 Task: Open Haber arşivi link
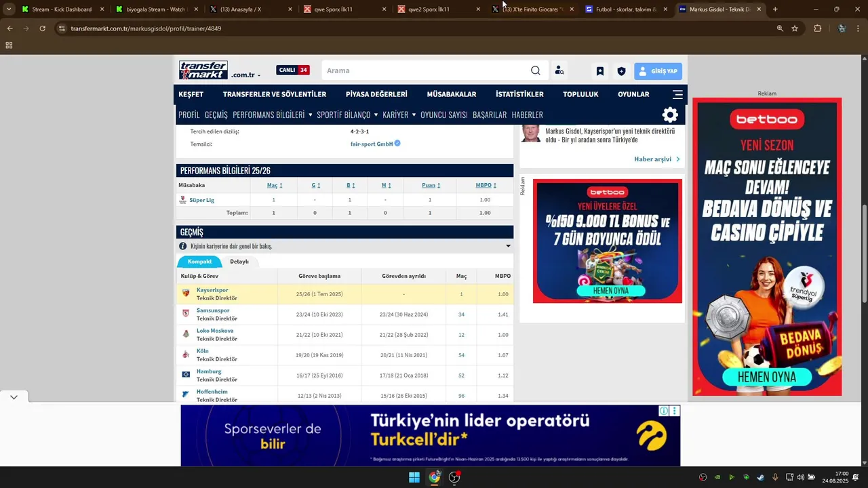click(657, 159)
